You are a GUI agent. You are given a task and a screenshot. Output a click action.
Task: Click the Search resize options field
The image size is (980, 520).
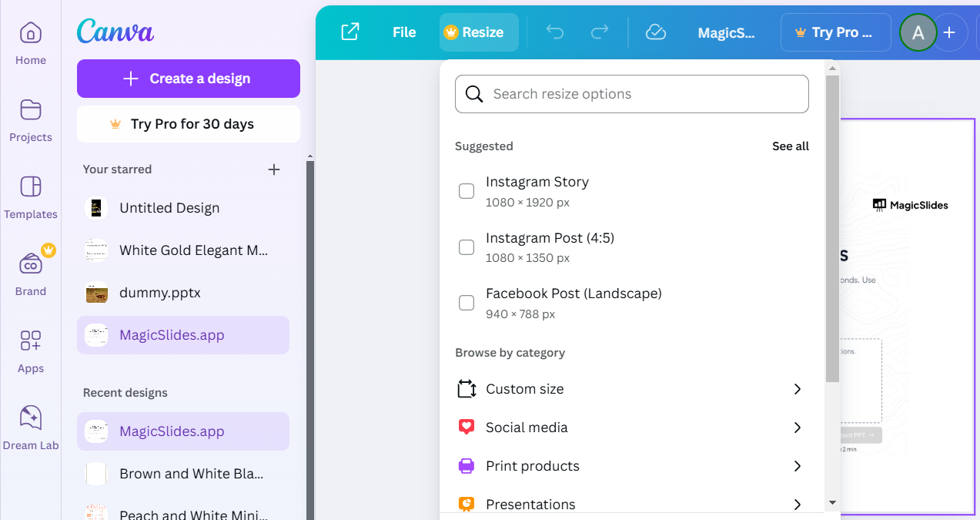631,94
